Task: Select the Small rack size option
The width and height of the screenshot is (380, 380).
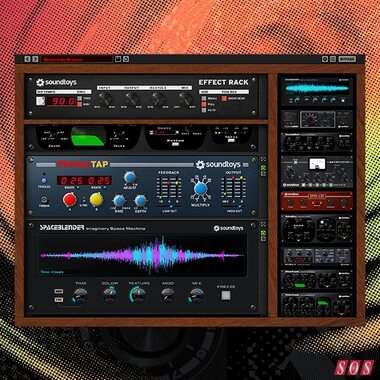Action: click(x=203, y=98)
